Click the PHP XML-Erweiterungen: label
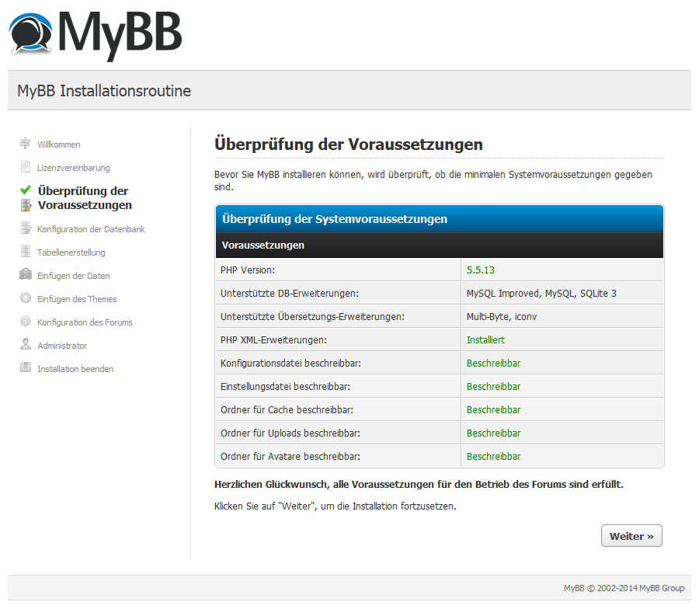 pos(273,340)
